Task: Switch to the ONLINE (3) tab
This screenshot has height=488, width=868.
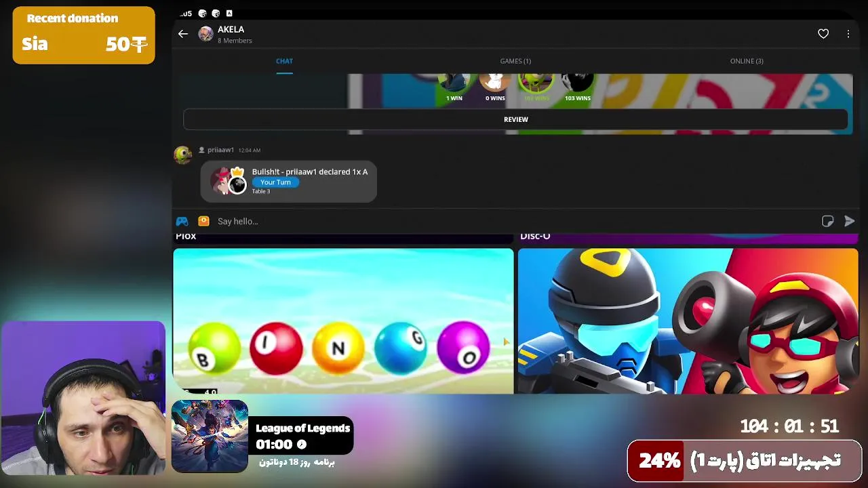Action: (747, 61)
